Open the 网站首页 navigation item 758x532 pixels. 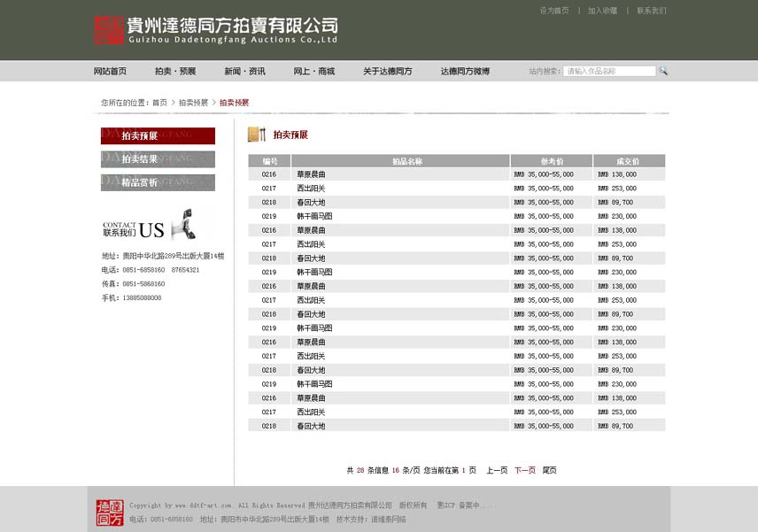click(110, 72)
